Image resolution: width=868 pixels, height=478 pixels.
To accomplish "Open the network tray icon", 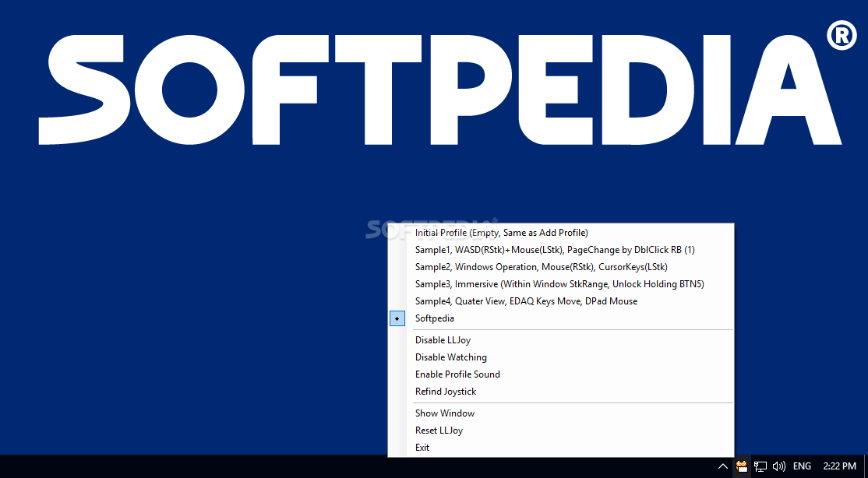I will pos(760,466).
